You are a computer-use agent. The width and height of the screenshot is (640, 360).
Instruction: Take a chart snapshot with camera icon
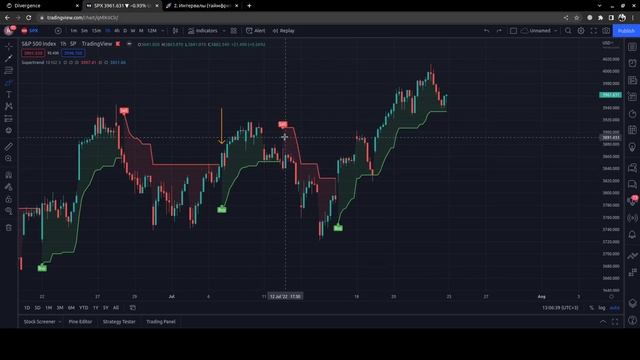click(x=606, y=31)
